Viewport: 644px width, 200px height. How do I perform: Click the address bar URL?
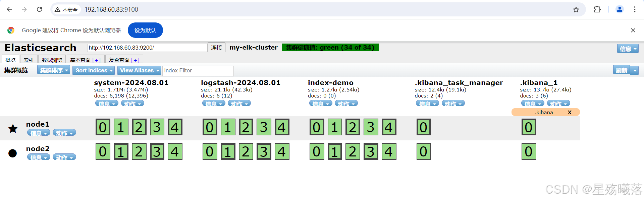click(111, 9)
